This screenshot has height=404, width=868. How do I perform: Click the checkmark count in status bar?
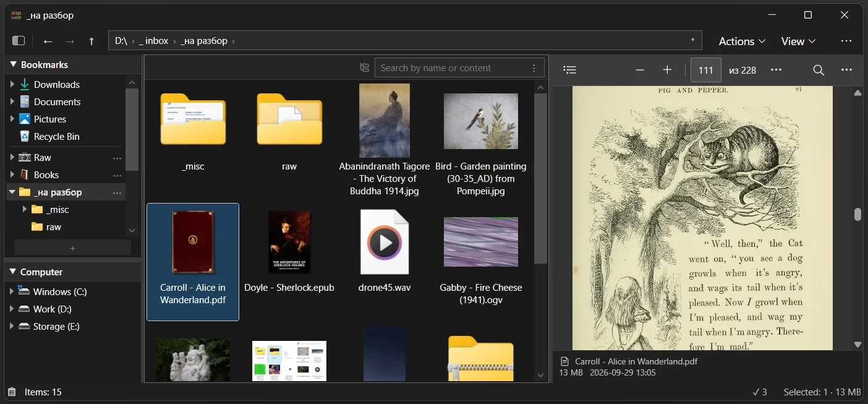(760, 392)
